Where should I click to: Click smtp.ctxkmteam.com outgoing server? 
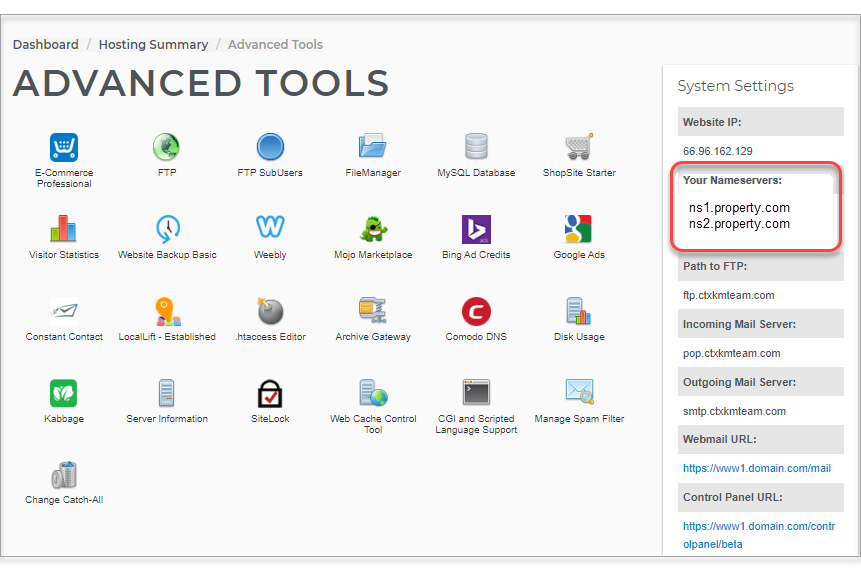click(x=734, y=411)
